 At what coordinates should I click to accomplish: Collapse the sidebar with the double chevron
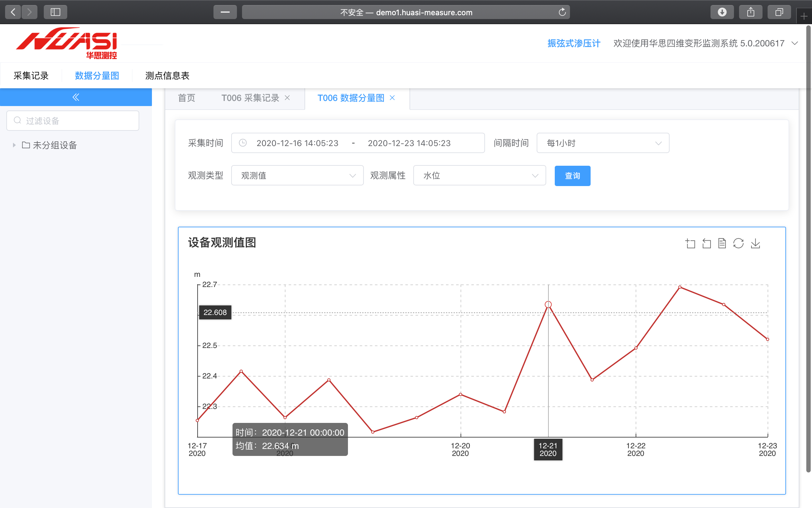[76, 97]
